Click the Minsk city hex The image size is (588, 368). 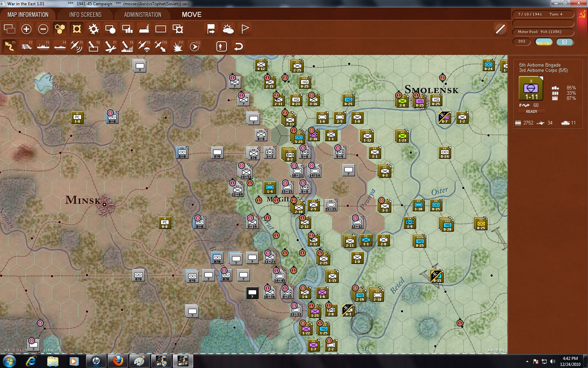pos(104,204)
